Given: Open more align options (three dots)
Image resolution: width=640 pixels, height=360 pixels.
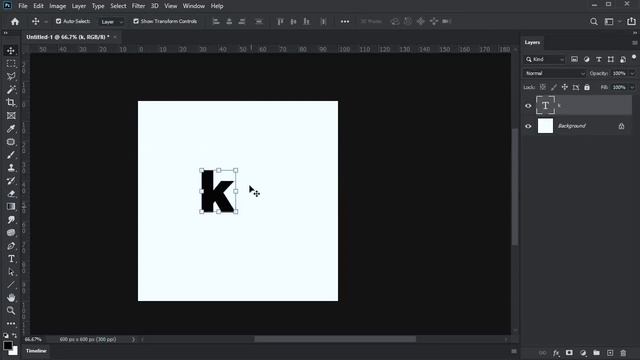Looking at the screenshot, I should point(345,22).
